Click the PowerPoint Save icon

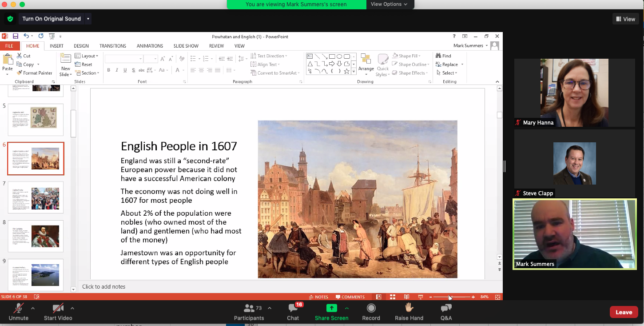tap(16, 36)
